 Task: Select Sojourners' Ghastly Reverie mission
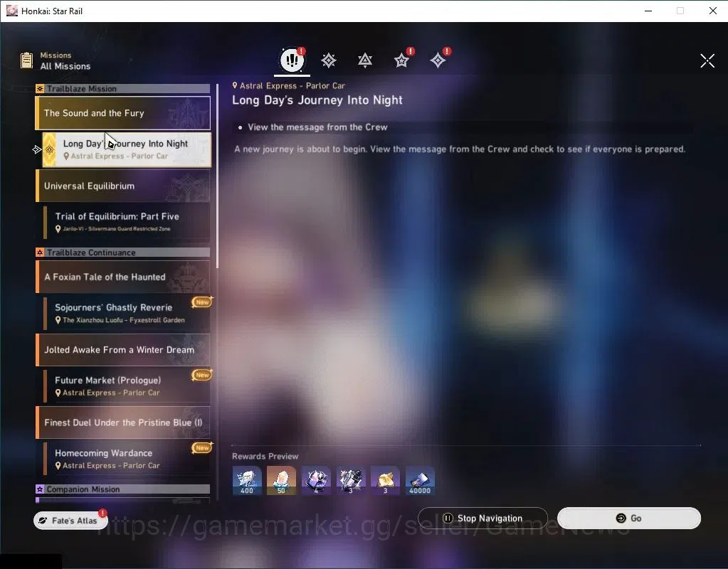(127, 313)
